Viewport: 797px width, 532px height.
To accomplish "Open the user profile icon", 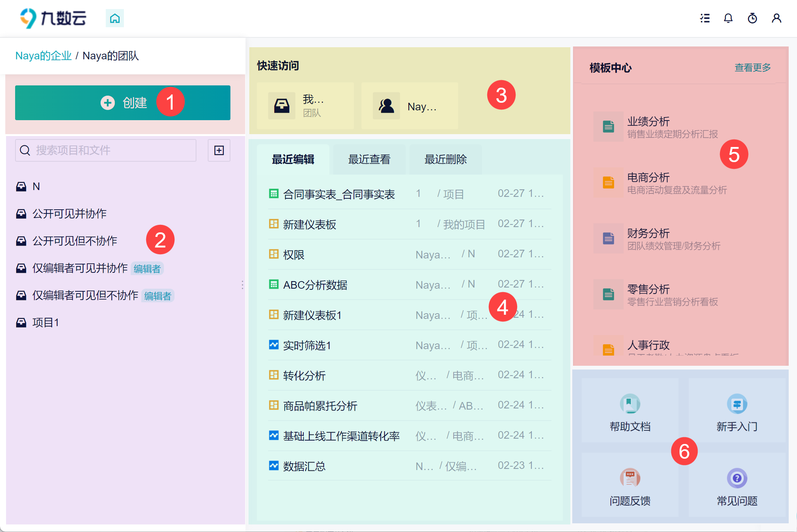I will 776,18.
